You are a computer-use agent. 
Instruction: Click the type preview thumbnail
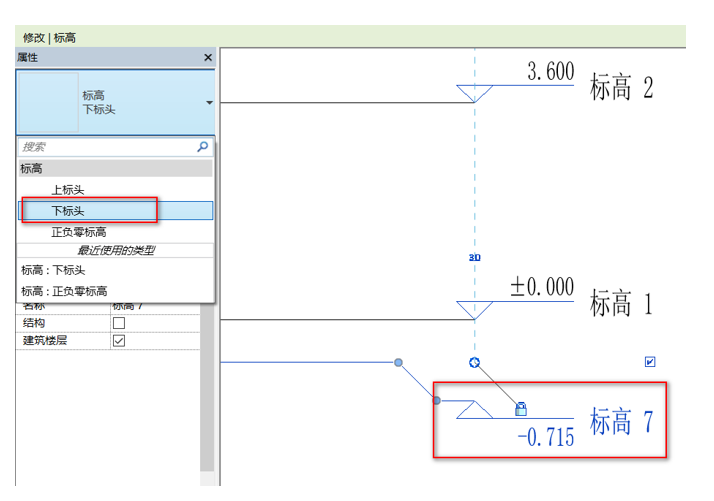tap(48, 102)
